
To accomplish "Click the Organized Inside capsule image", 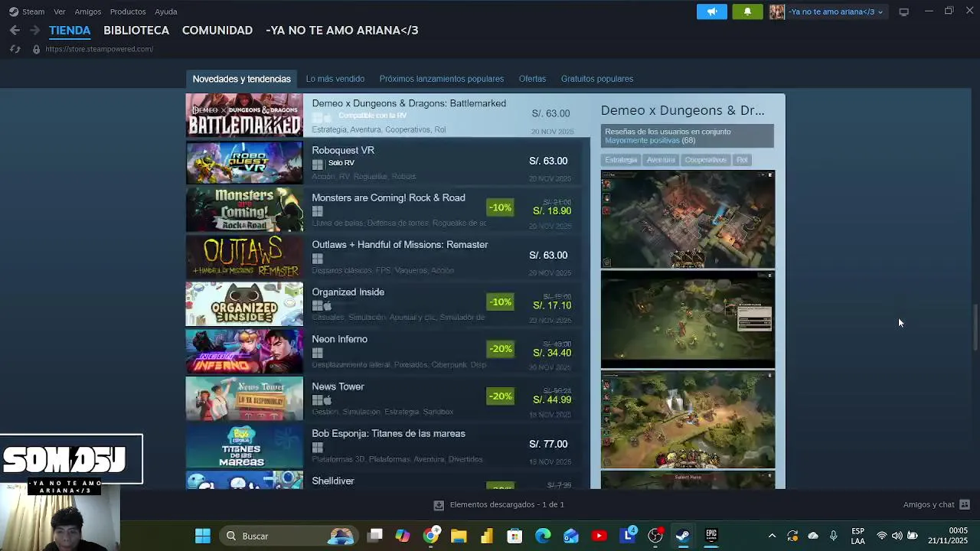I will (244, 304).
